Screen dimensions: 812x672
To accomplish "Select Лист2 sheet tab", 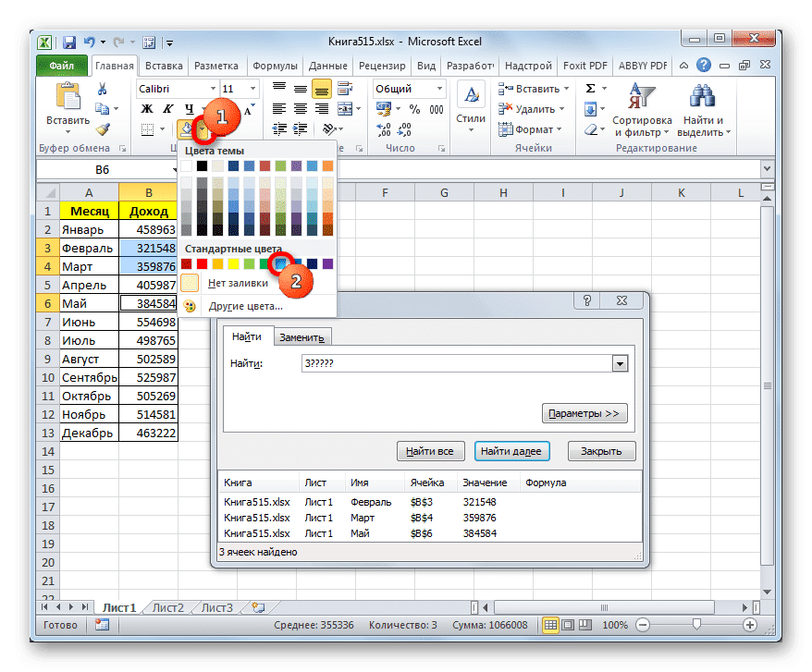I will pos(167,608).
